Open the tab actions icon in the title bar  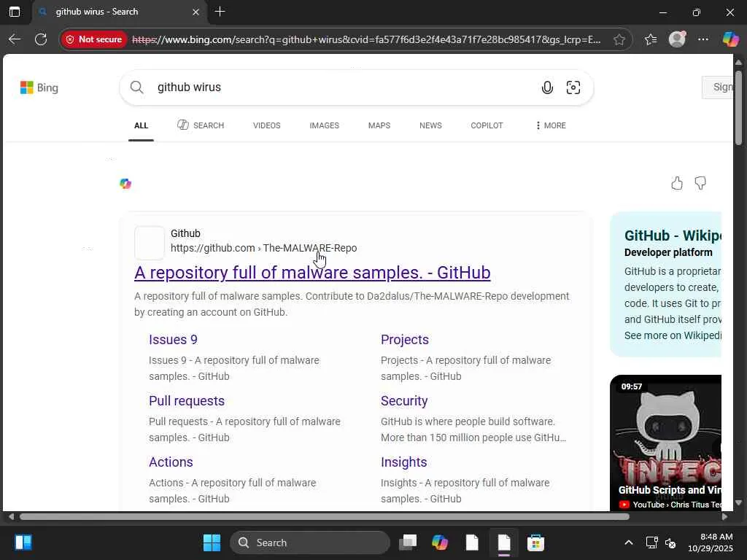[15, 12]
